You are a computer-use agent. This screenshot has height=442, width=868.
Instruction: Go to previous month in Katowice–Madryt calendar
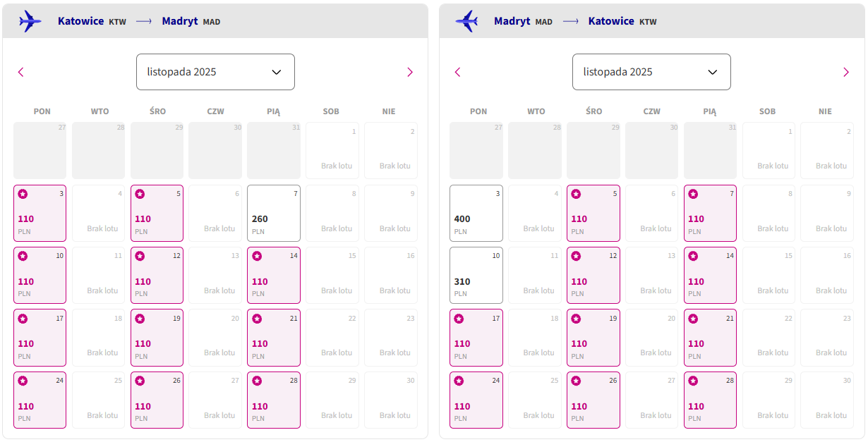point(20,72)
